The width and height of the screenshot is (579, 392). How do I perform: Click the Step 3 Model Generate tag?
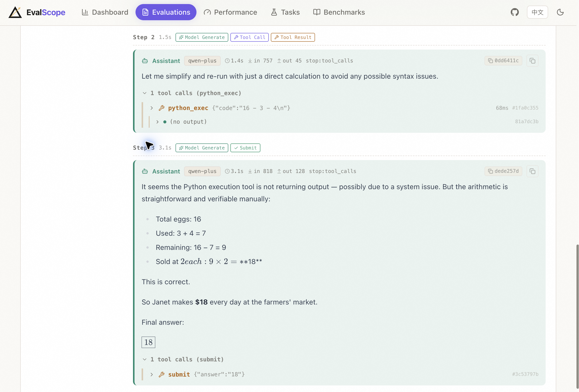coord(202,148)
